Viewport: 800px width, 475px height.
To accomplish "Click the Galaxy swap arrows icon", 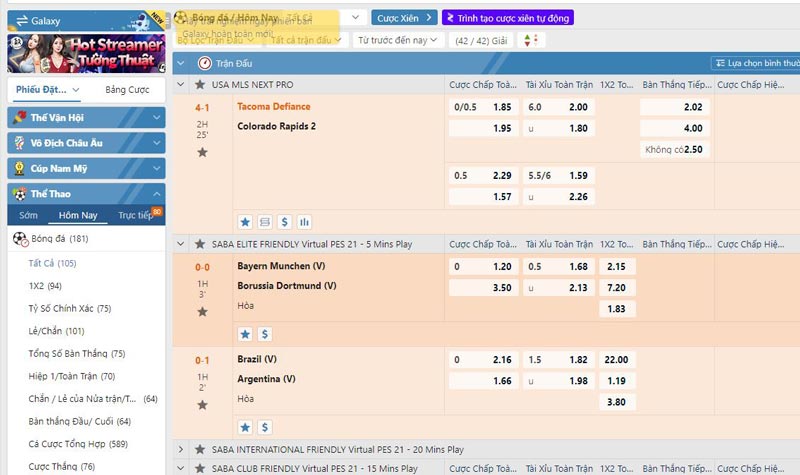I will tap(22, 20).
